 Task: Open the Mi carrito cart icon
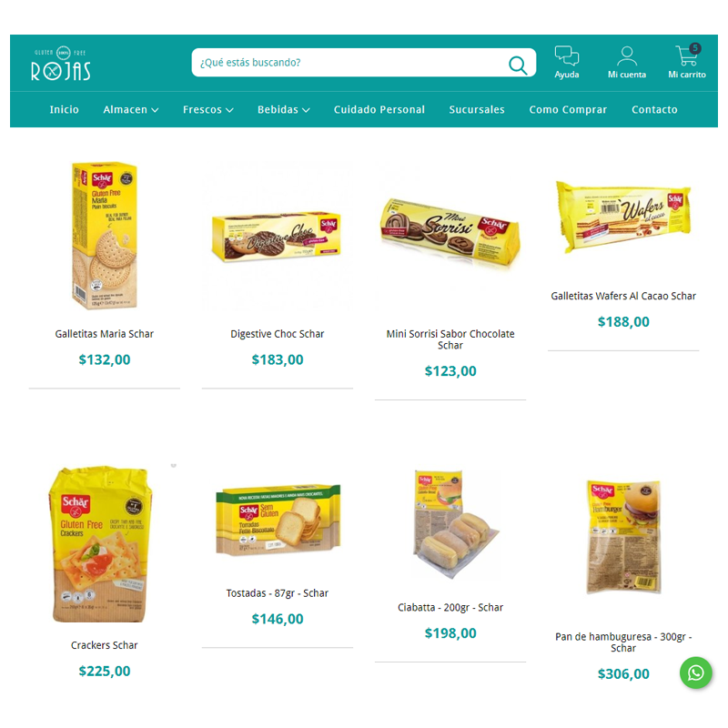pos(688,55)
